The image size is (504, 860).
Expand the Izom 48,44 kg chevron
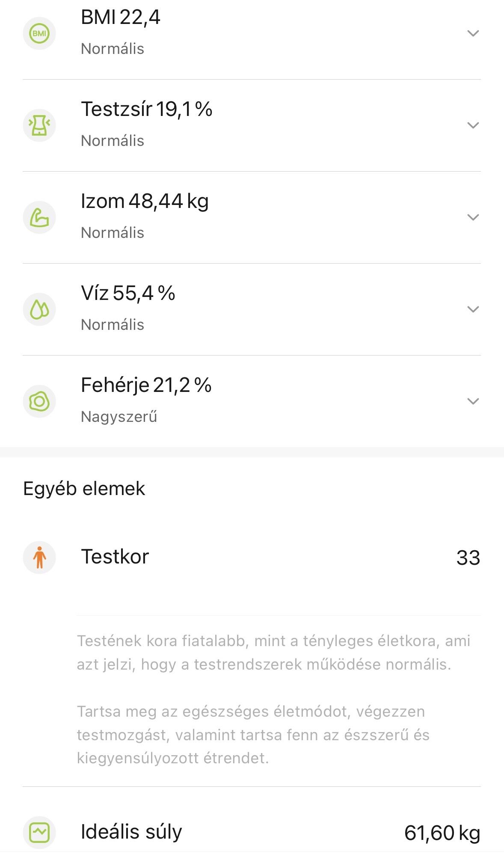coord(473,217)
